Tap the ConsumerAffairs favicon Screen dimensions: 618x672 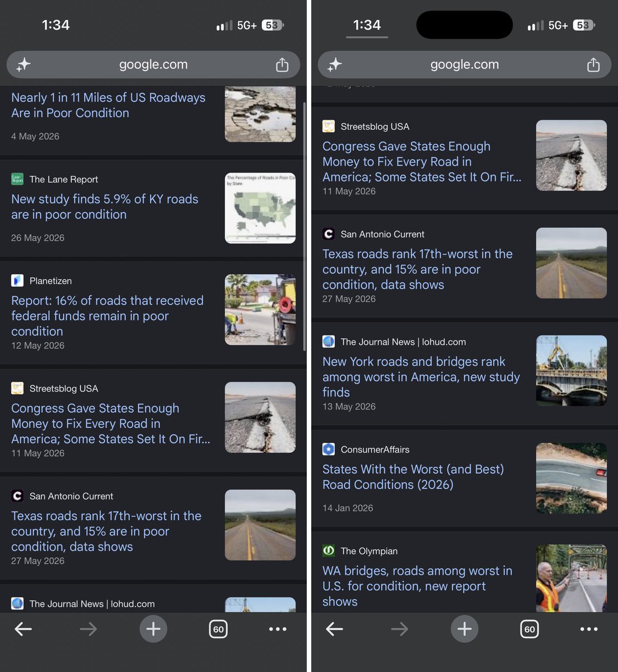(x=329, y=449)
